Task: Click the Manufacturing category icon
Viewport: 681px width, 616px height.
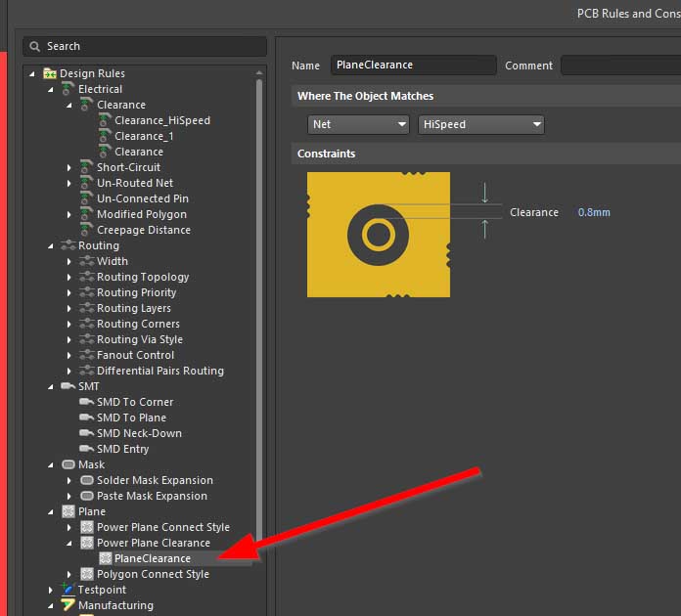Action: click(x=68, y=605)
